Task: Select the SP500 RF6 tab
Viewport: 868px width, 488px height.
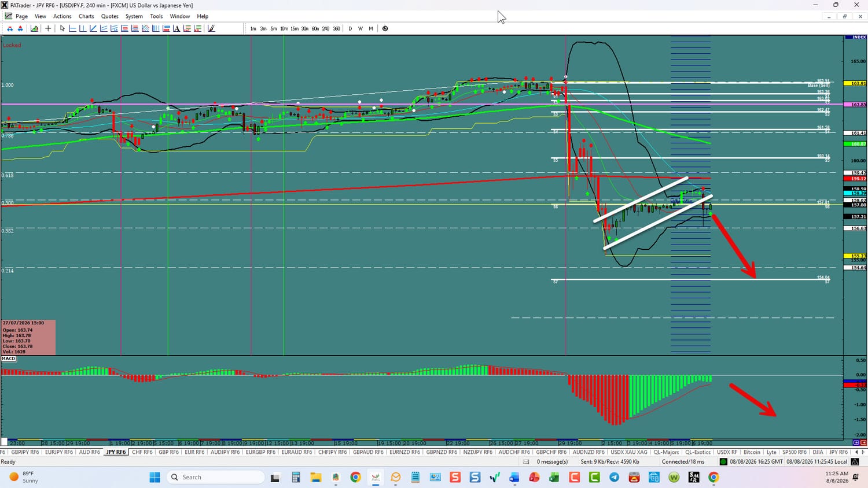Action: (795, 452)
